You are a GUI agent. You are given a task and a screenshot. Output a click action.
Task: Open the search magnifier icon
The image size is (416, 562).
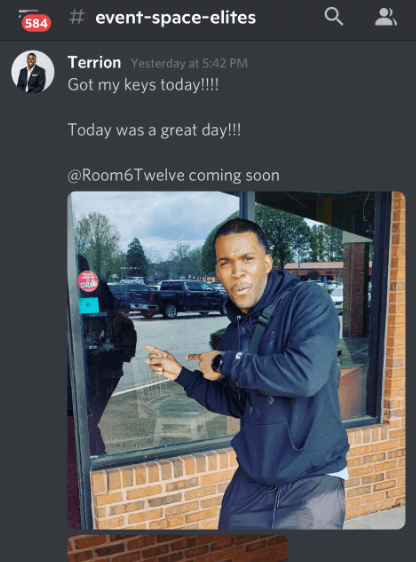334,17
